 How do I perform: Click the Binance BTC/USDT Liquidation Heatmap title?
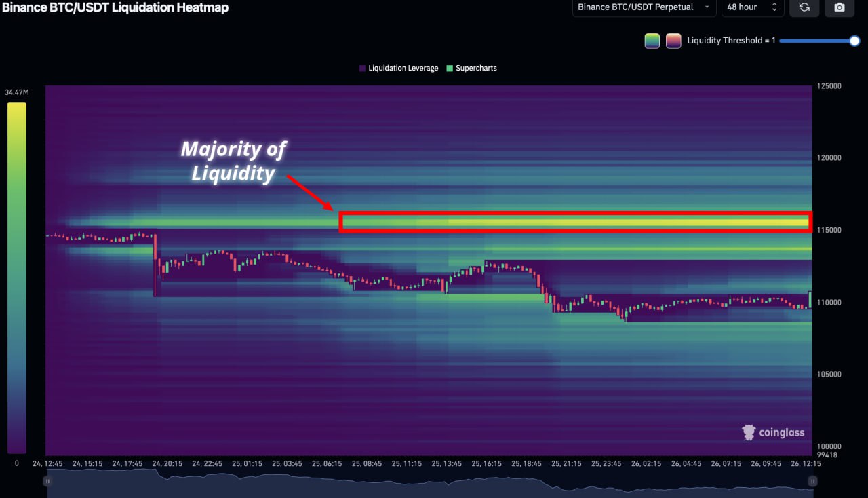[115, 7]
